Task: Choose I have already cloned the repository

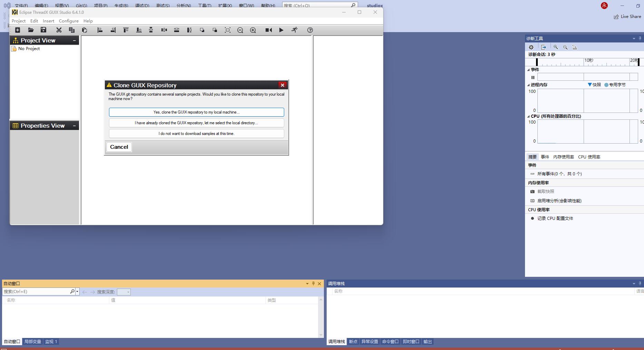Action: click(196, 123)
